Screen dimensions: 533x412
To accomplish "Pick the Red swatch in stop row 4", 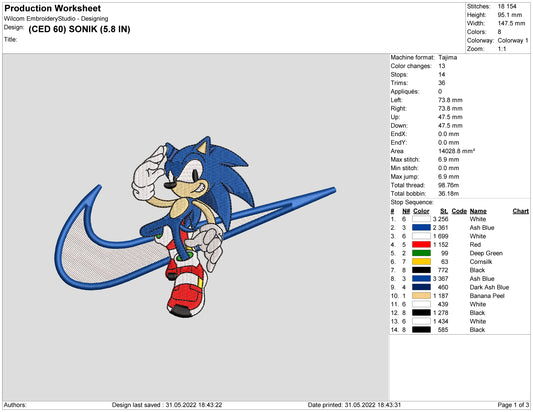I will pos(421,245).
